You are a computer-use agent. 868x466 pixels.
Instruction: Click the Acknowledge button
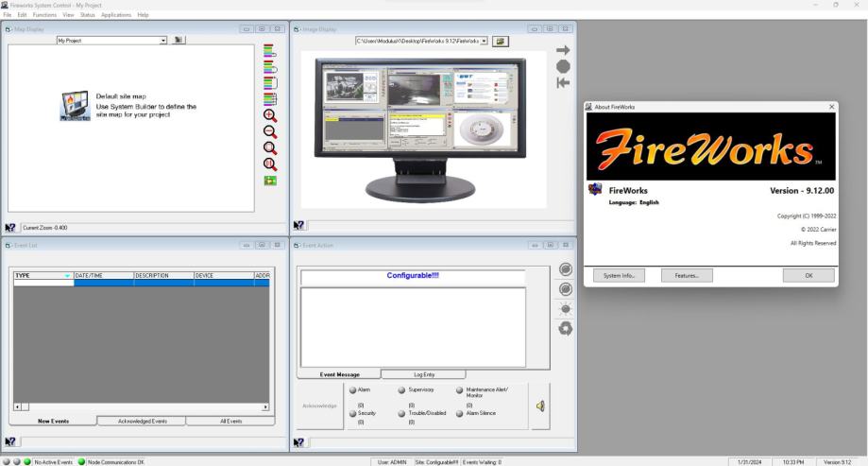320,406
